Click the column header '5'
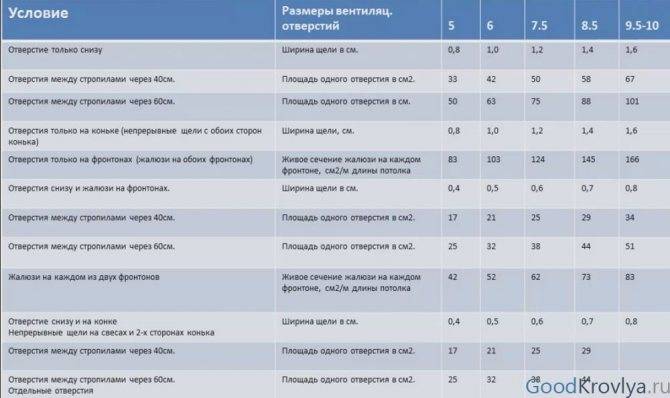 pyautogui.click(x=451, y=26)
